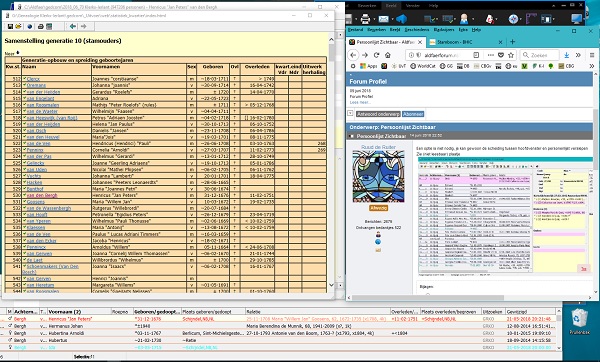This screenshot has height=362, width=600.
Task: Click the Abonneer button
Action: (x=413, y=114)
